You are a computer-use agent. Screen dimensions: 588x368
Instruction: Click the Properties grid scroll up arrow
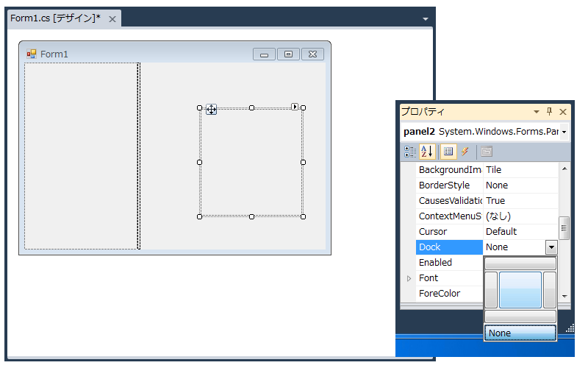point(564,169)
